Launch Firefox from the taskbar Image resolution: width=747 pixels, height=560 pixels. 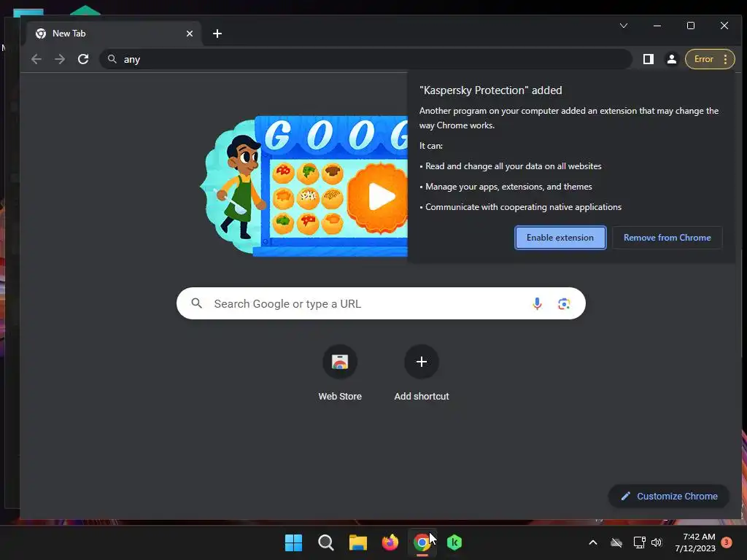pyautogui.click(x=390, y=542)
